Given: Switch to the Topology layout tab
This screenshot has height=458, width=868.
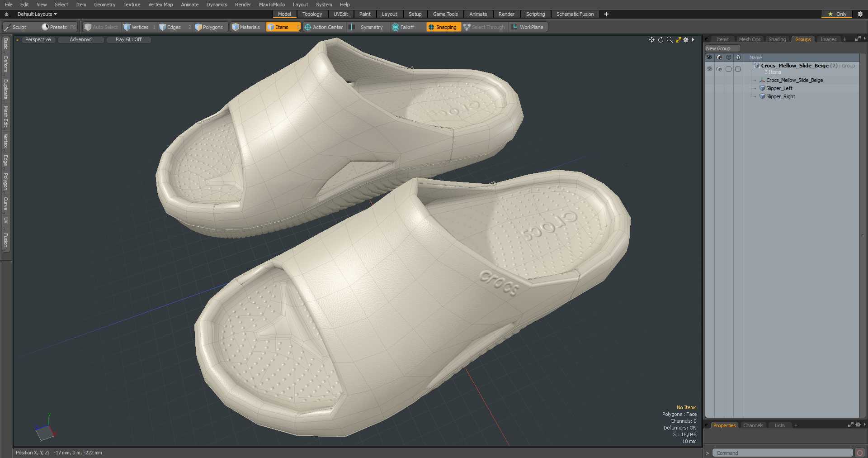Looking at the screenshot, I should (x=312, y=14).
